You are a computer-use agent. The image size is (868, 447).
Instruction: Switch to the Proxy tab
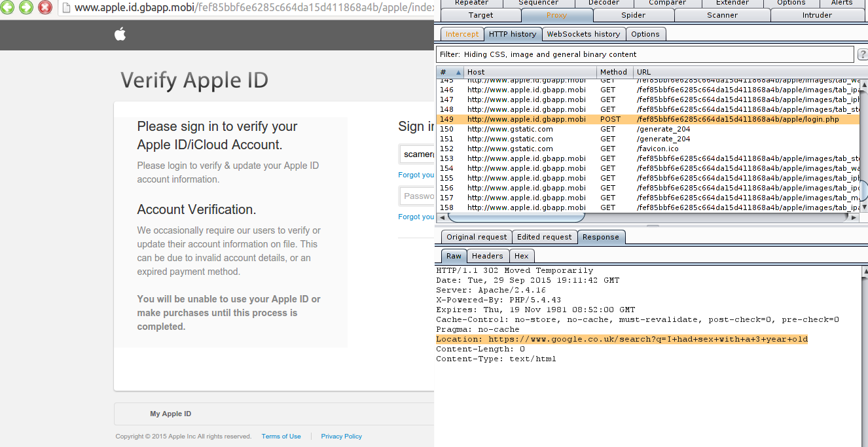coord(556,15)
